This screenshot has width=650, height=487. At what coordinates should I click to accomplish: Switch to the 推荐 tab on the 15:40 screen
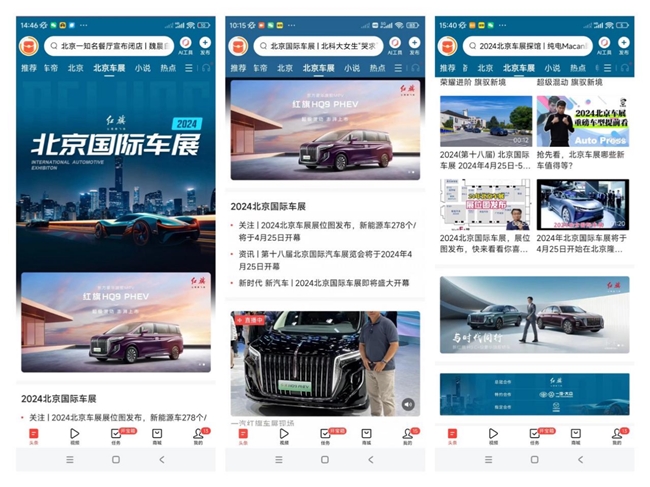[x=448, y=68]
